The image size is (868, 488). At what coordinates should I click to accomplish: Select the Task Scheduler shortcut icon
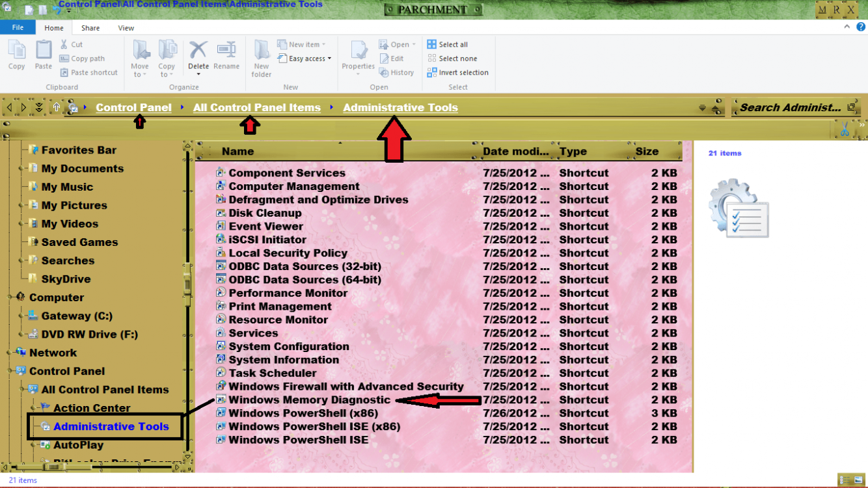[221, 373]
